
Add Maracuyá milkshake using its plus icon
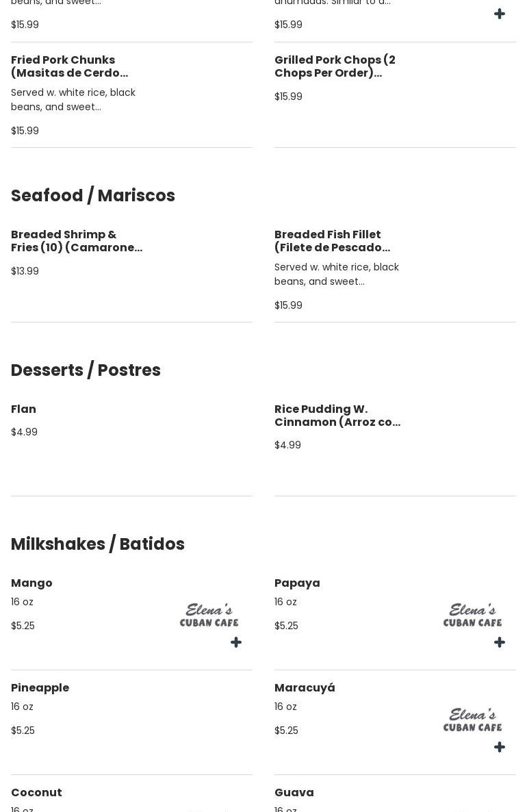[x=500, y=747]
